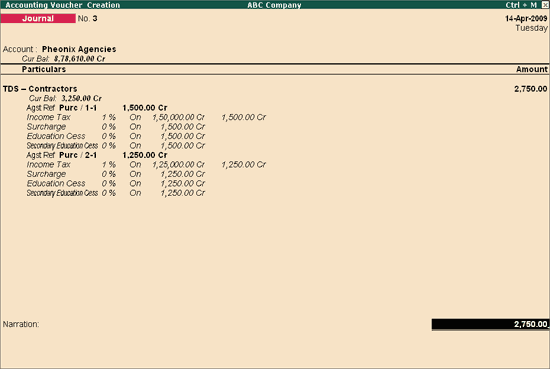
Task: Click the Particulars column header
Action: click(x=44, y=69)
